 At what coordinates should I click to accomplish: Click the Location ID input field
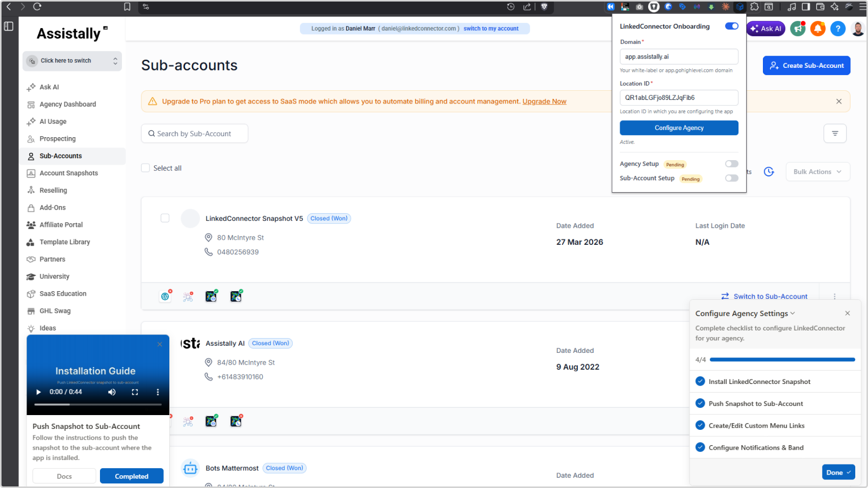point(679,97)
